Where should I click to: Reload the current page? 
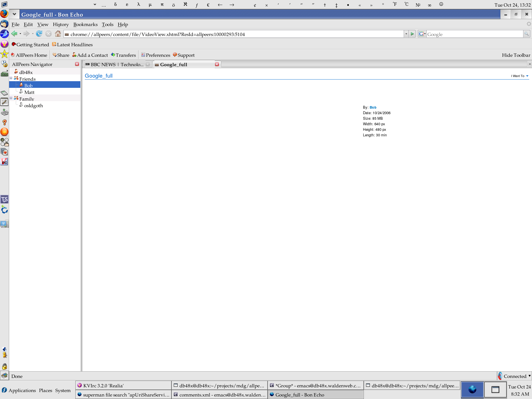[x=39, y=34]
